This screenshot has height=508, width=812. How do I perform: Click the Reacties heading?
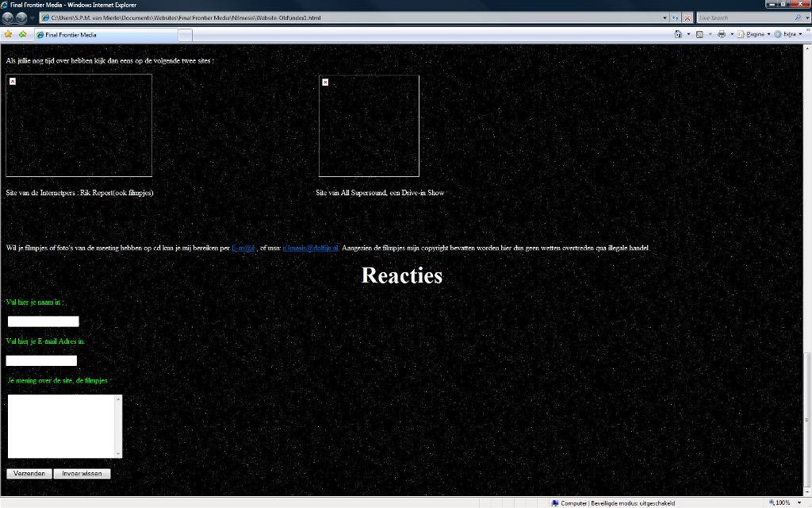402,275
